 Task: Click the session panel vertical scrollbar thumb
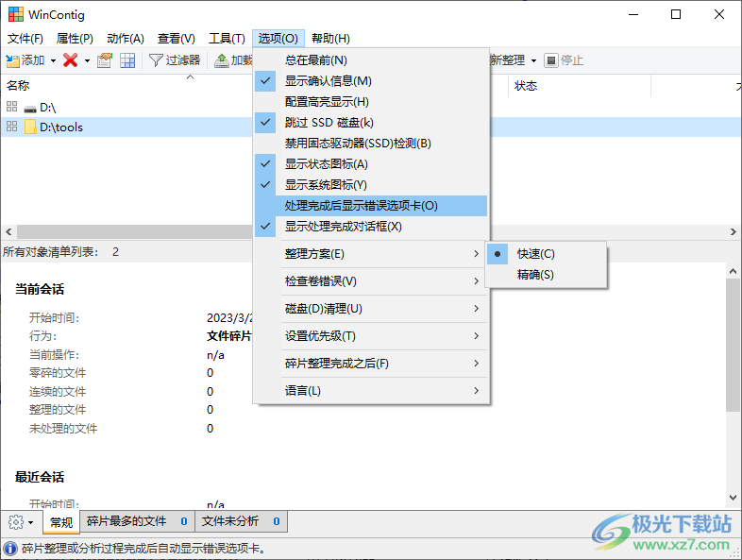click(733, 345)
